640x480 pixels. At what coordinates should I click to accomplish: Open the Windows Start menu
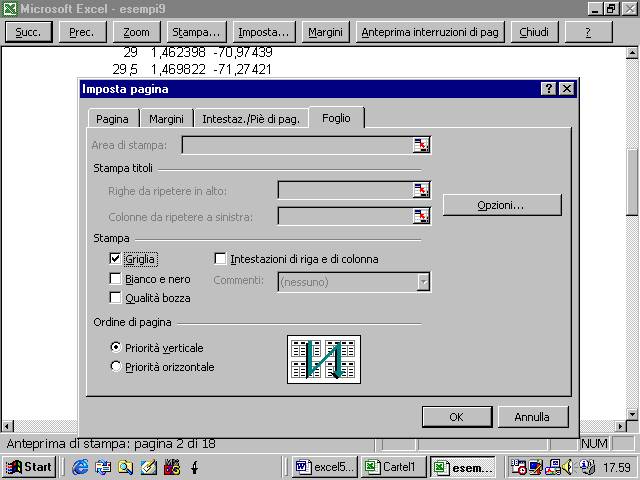click(x=29, y=467)
